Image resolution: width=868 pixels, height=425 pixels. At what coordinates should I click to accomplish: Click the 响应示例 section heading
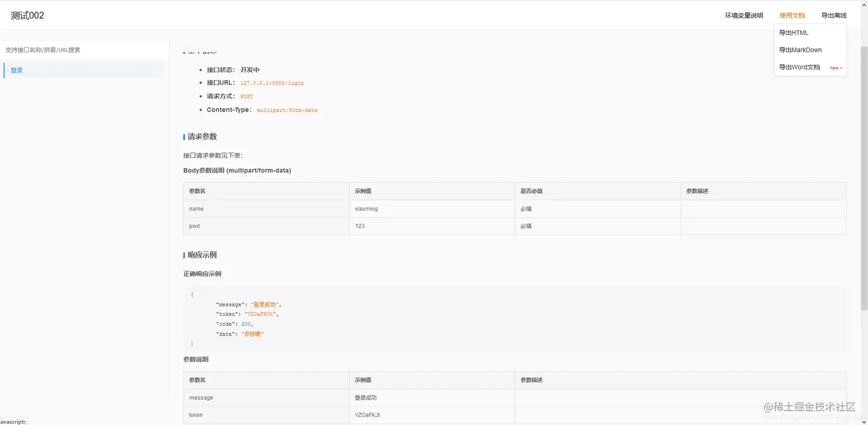tap(202, 255)
